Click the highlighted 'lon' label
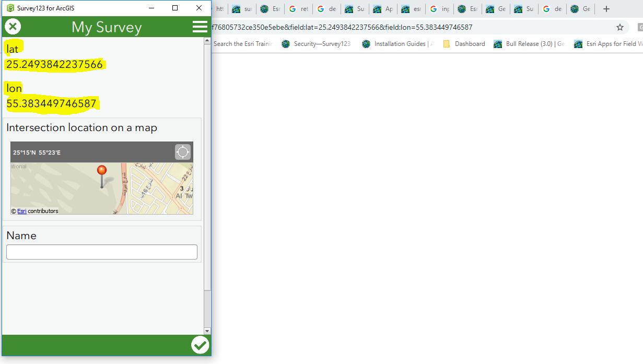The width and height of the screenshot is (643, 364). tap(14, 88)
